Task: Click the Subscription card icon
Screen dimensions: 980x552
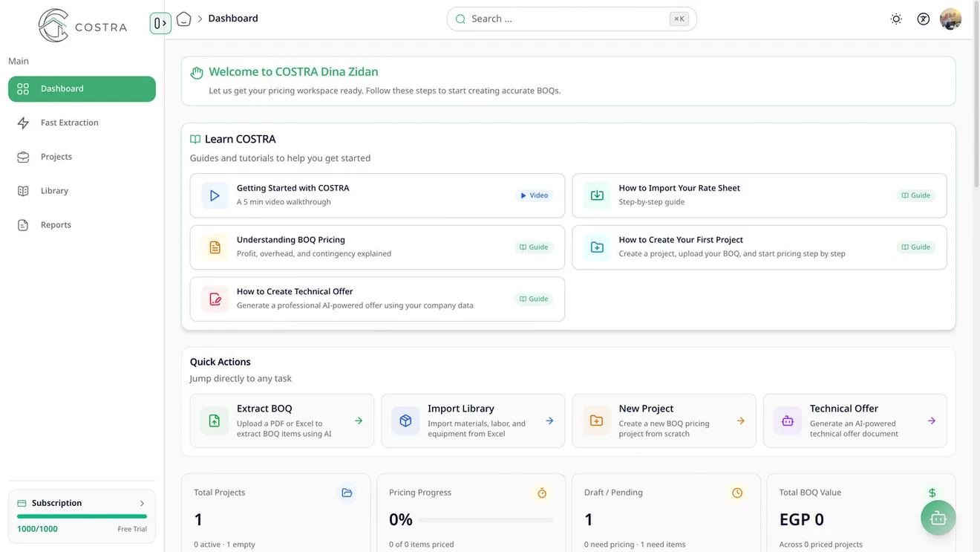Action: click(x=22, y=504)
